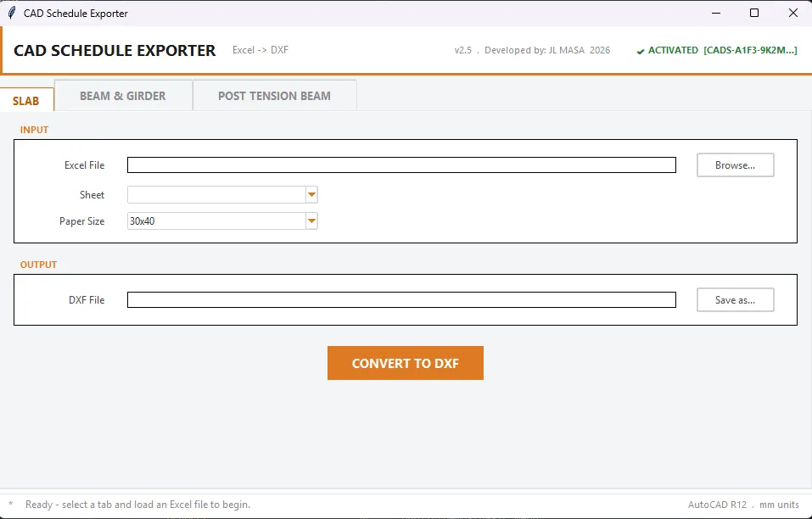The image size is (812, 519).
Task: Minimize the CAD Schedule Exporter window
Action: pos(716,13)
